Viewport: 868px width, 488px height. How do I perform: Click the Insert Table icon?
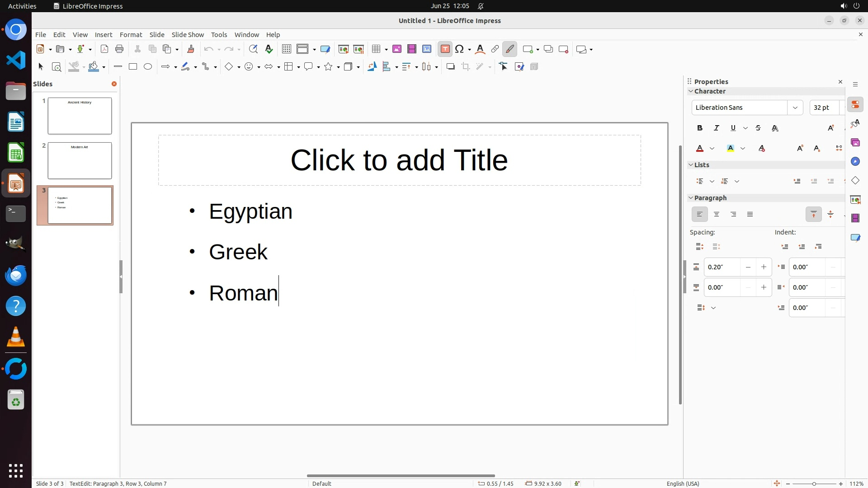pyautogui.click(x=376, y=49)
